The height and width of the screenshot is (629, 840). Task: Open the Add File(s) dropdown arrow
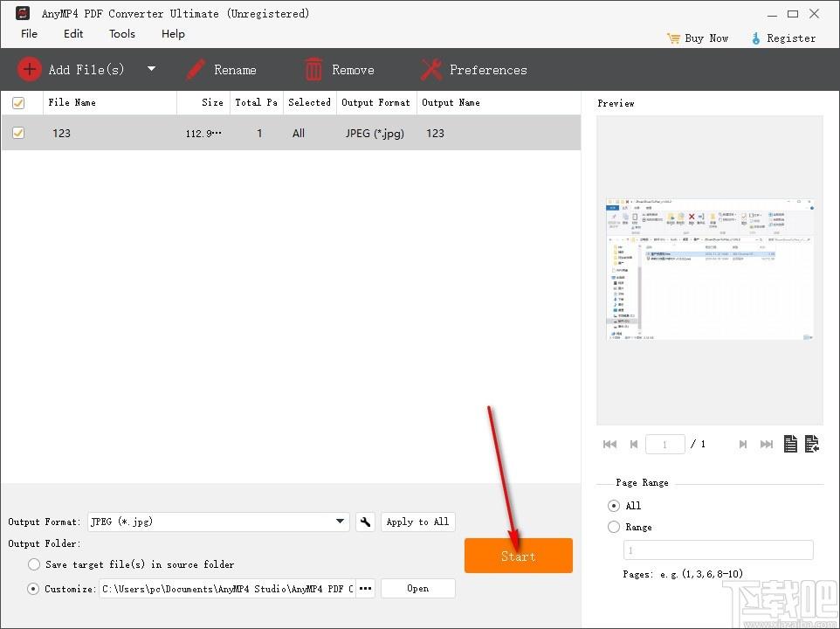pyautogui.click(x=152, y=69)
